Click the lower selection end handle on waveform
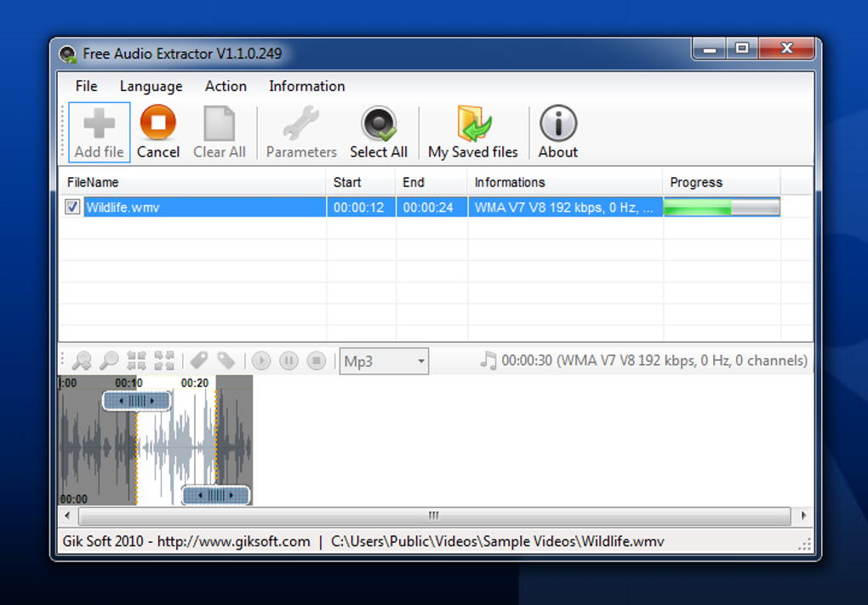Image resolution: width=868 pixels, height=605 pixels. click(216, 495)
